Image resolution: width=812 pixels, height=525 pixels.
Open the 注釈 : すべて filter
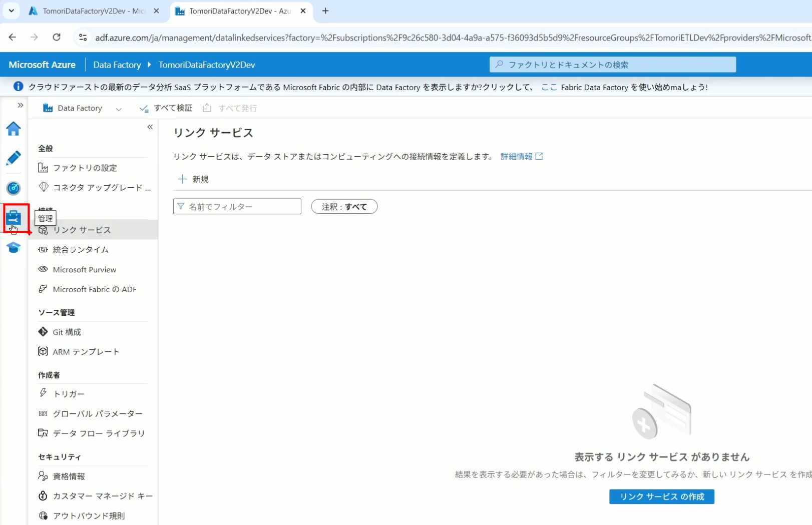(x=344, y=207)
